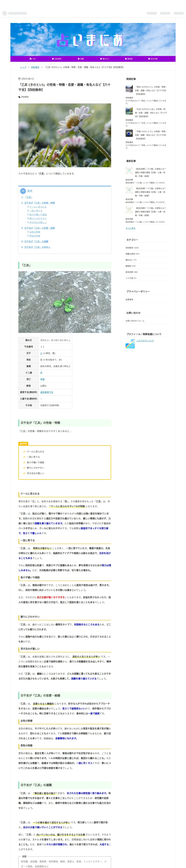The image size is (186, 868).
Task: Jump to 負けず嫌いで頑固 in contents
Action: click(38, 215)
